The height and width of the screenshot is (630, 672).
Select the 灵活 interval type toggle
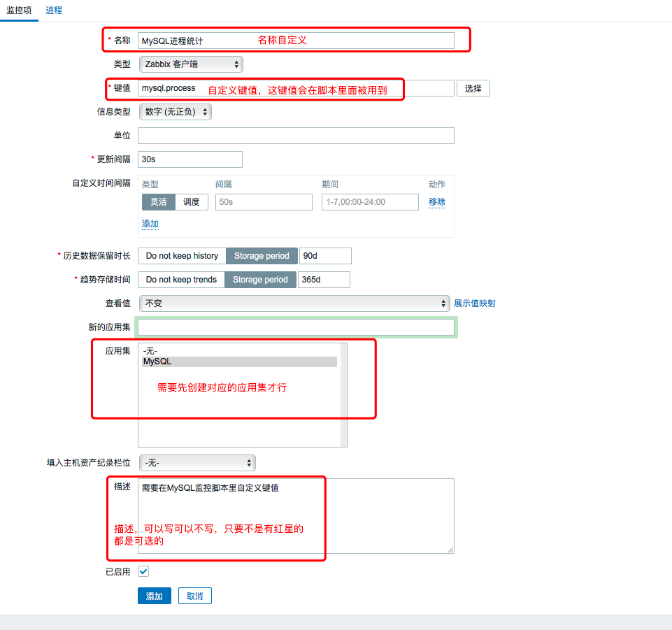pyautogui.click(x=159, y=202)
